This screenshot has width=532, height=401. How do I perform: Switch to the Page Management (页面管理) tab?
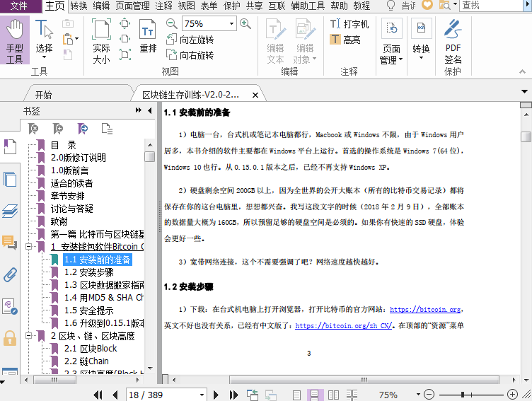coord(133,6)
